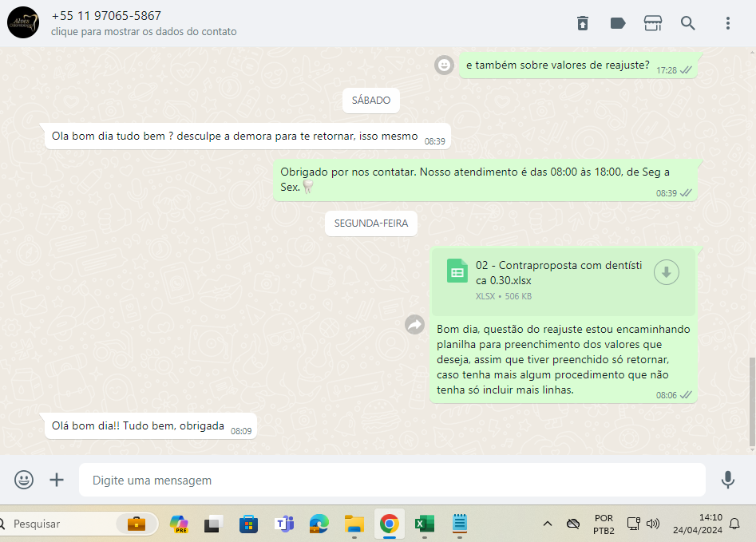Download the Contraproposta xlsx file
The width and height of the screenshot is (756, 542).
pos(667,272)
